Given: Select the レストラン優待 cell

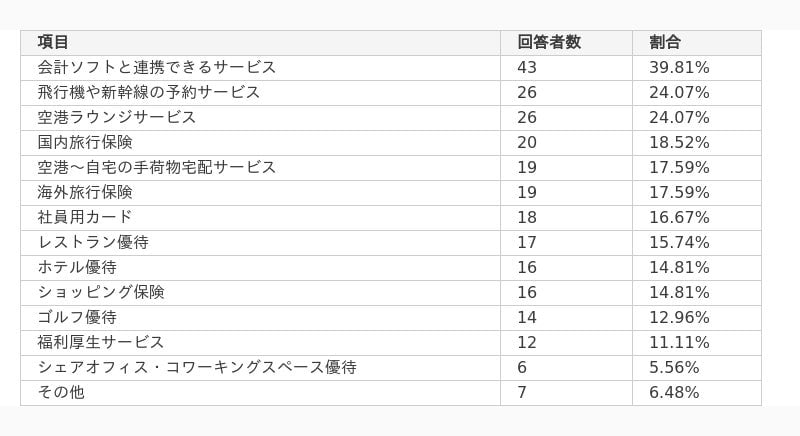Looking at the screenshot, I should click(x=260, y=243).
